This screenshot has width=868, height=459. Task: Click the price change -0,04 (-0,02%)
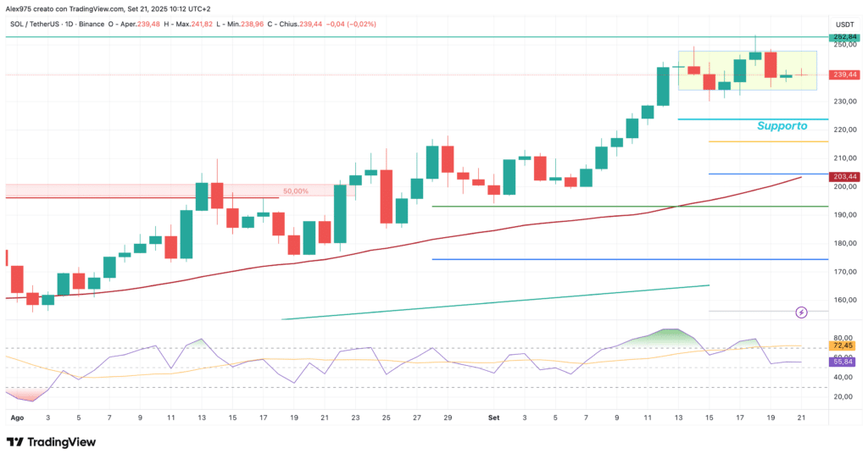pos(351,25)
